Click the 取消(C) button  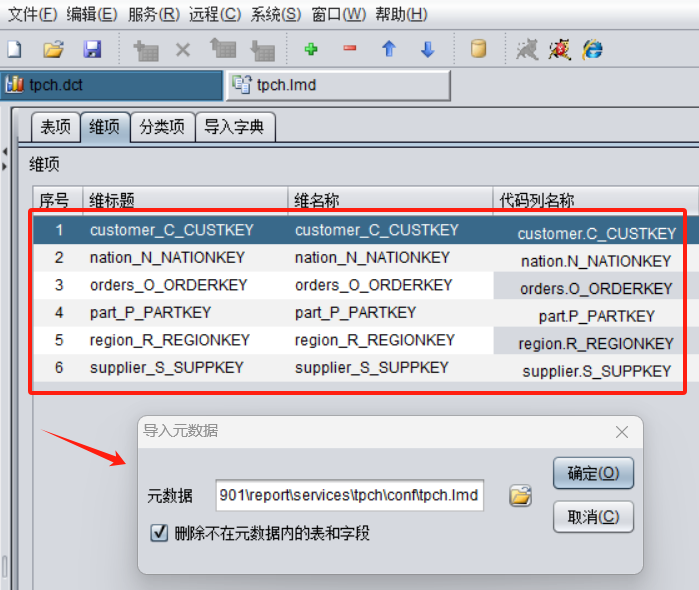(593, 517)
